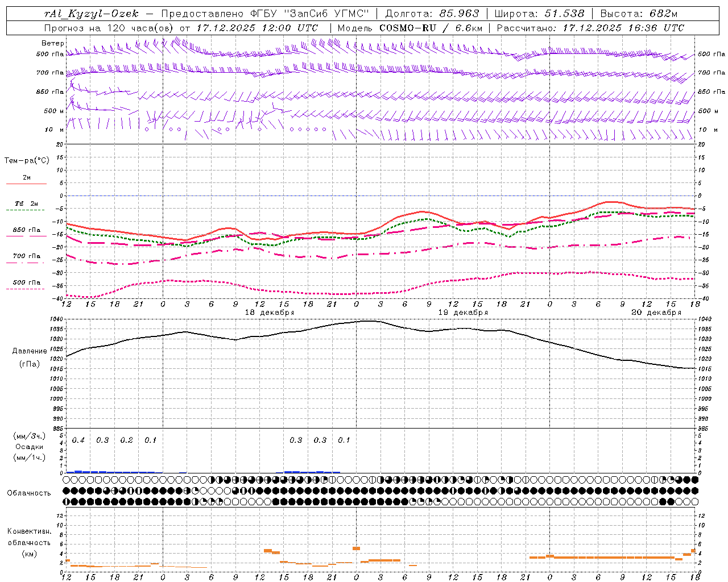Click the Ветер wind panel label

click(52, 43)
